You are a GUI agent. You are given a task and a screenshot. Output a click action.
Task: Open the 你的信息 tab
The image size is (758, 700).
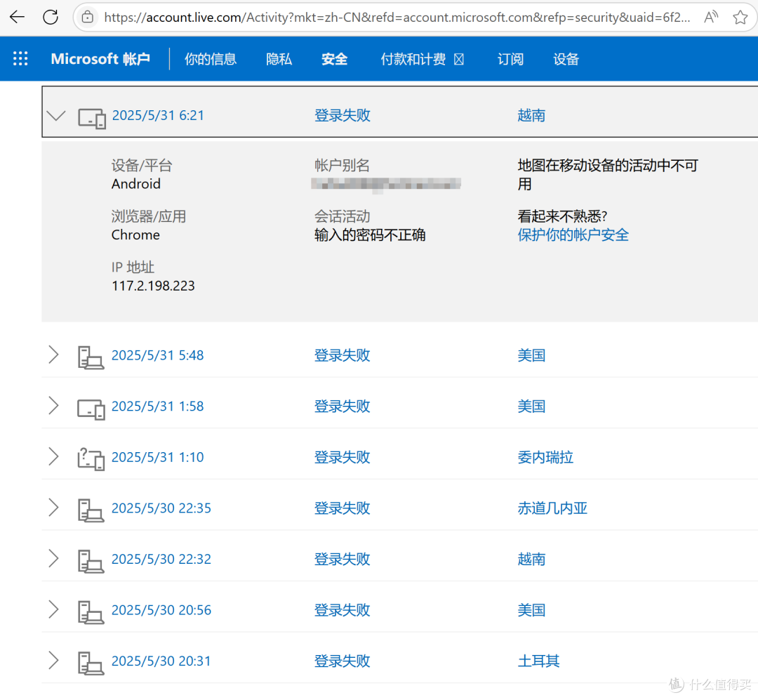tap(211, 59)
